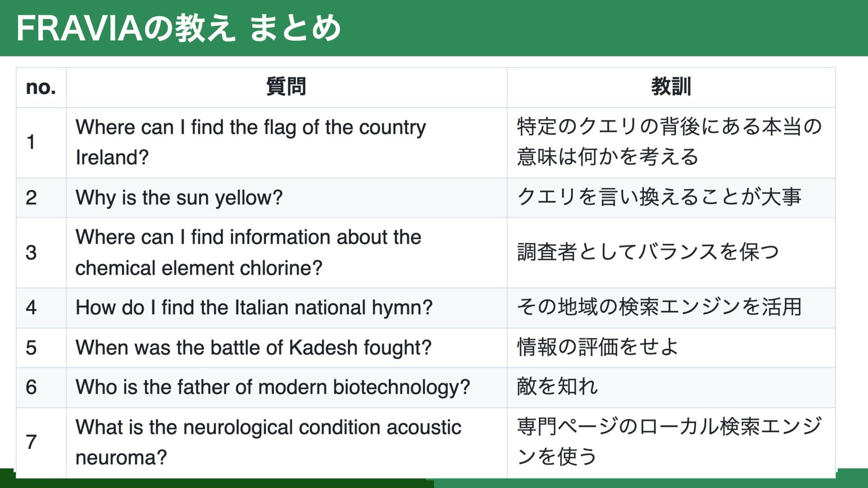Click the slide title FRAVIAの教え まとめ
The height and width of the screenshot is (488, 868).
click(x=179, y=28)
